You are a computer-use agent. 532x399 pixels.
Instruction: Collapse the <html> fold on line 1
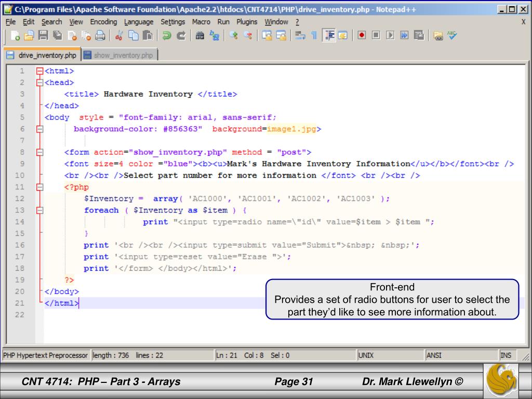tap(39, 70)
